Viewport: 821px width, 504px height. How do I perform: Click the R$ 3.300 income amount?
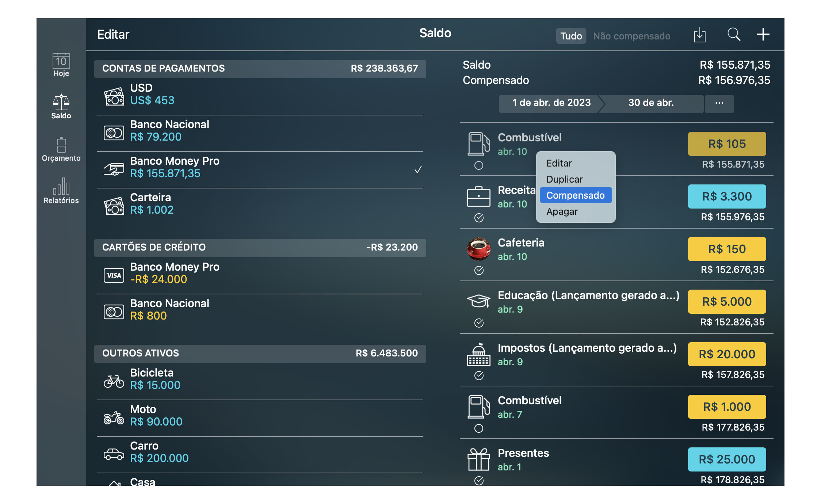pyautogui.click(x=727, y=196)
